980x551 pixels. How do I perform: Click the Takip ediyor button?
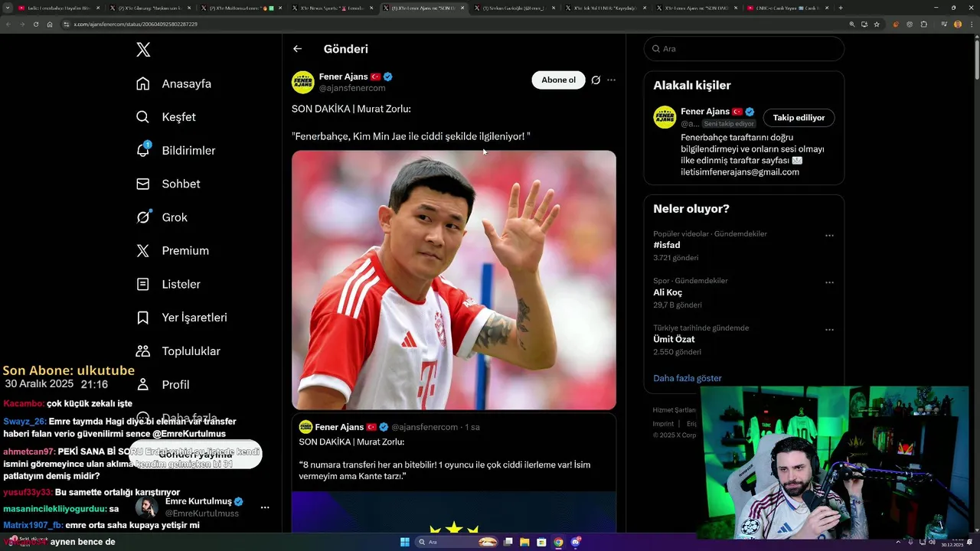tap(799, 118)
